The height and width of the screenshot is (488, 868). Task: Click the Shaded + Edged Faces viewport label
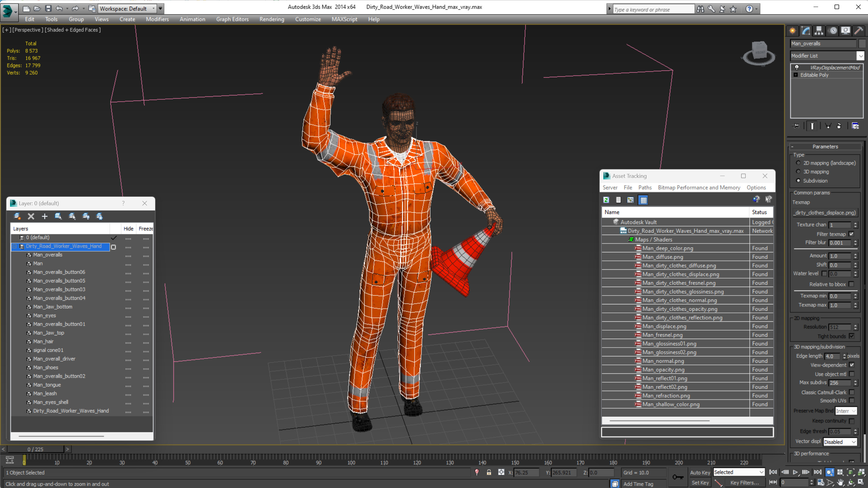tap(73, 30)
